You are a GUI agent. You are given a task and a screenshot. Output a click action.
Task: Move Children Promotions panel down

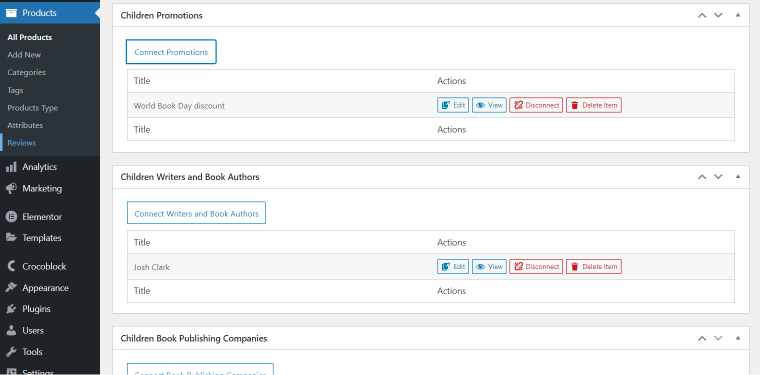click(x=718, y=15)
